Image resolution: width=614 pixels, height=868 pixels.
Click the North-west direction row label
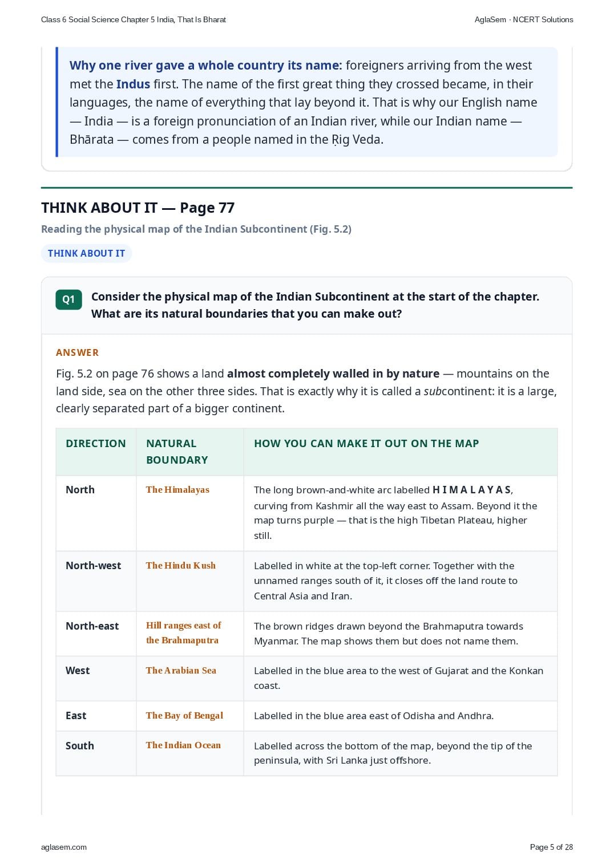tap(94, 566)
